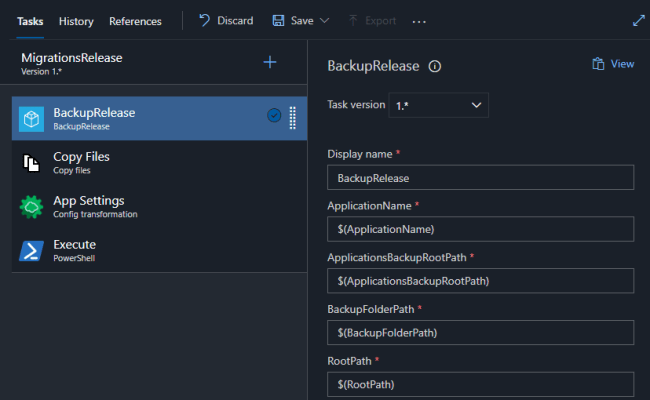Click the green Config transformation gear icon
650x400 pixels.
click(x=31, y=207)
